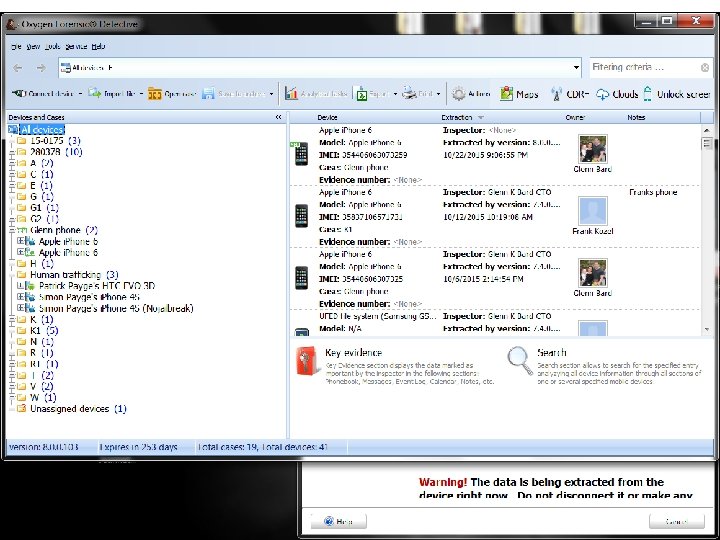Click the Save to archive icon
The width and height of the screenshot is (720, 540).
coord(208,94)
